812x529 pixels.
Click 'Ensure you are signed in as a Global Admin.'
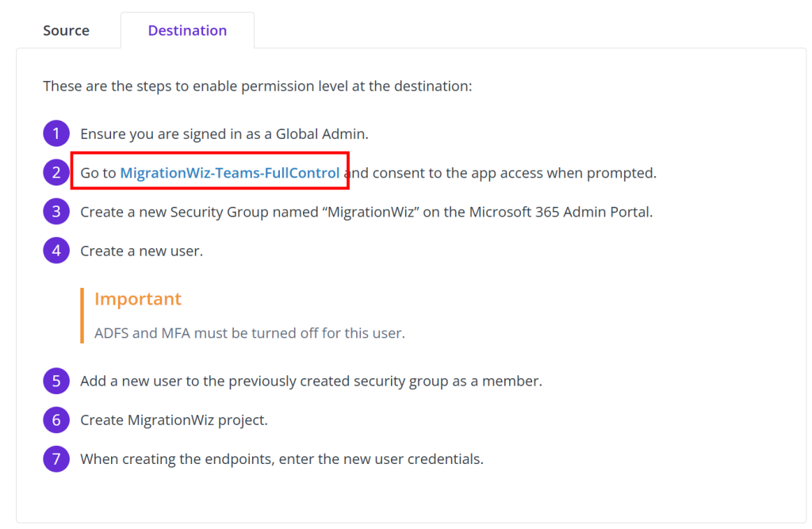[224, 134]
